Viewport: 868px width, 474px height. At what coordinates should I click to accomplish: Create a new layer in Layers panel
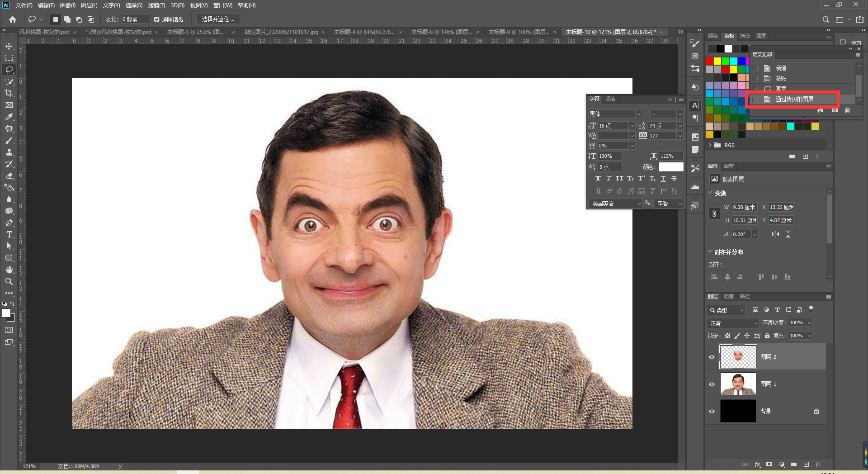[x=806, y=465]
